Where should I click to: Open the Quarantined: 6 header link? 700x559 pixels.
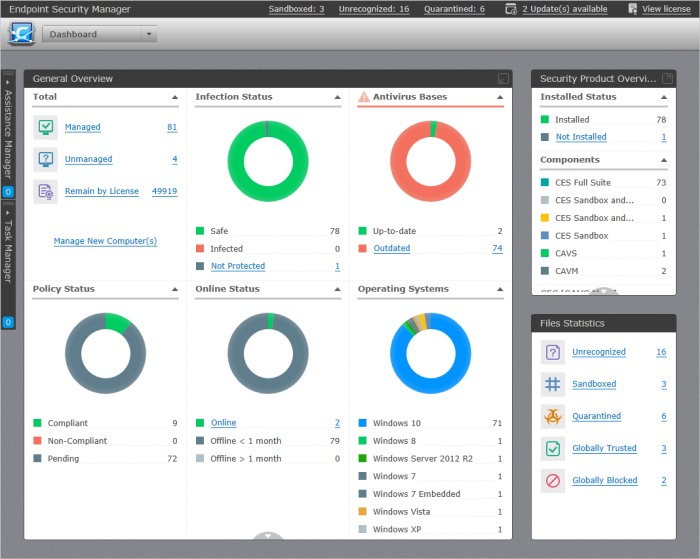pos(454,9)
